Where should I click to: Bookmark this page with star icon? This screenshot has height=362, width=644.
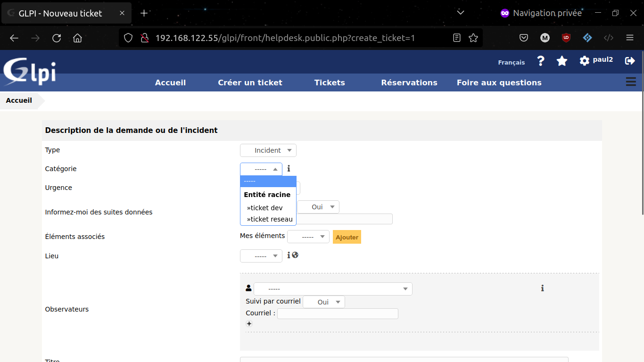473,38
